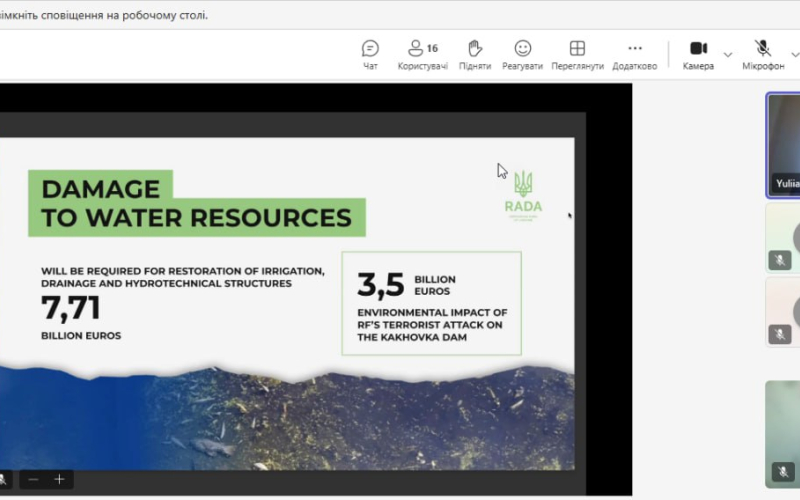The image size is (800, 500).
Task: Select the Yuliia participant video tile
Action: tap(783, 145)
